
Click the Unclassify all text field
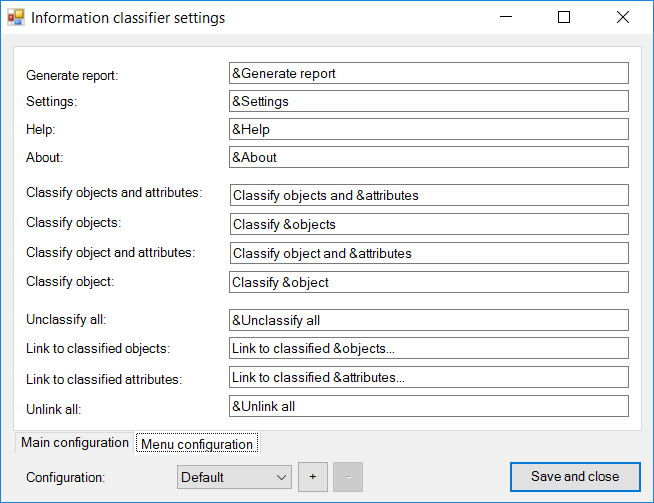coord(428,320)
